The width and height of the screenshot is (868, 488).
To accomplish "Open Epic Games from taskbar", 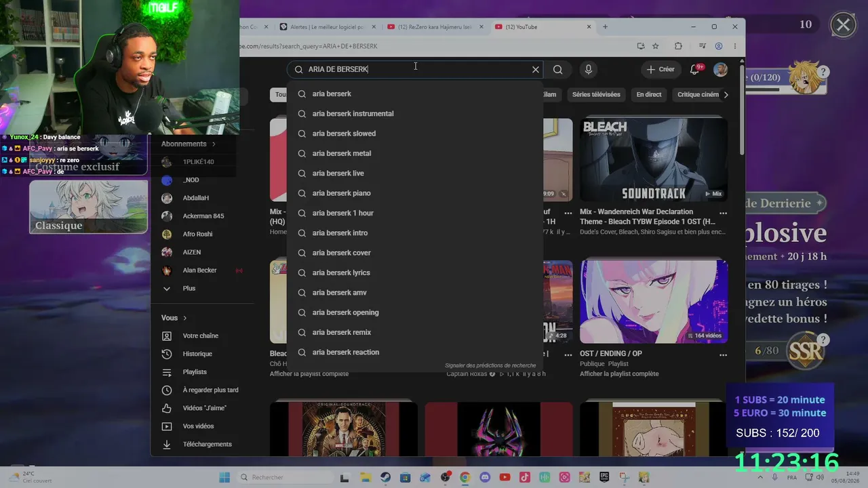I will tap(604, 477).
